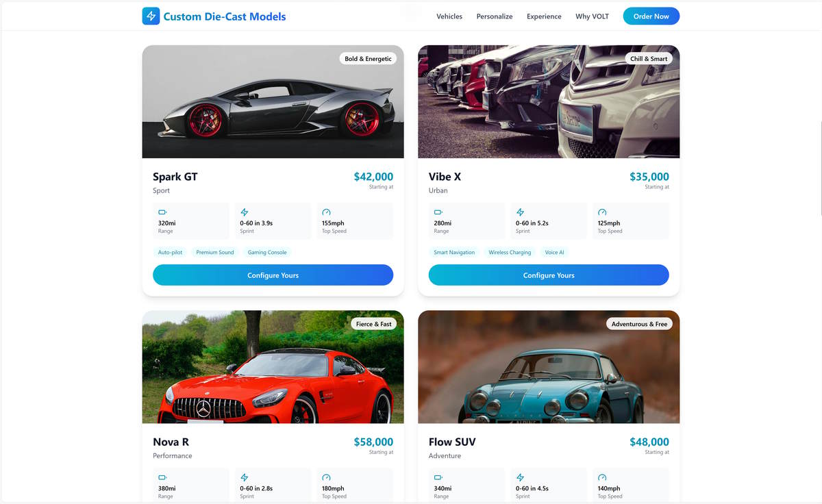Click Nova R sprint lightning icon

click(x=245, y=477)
